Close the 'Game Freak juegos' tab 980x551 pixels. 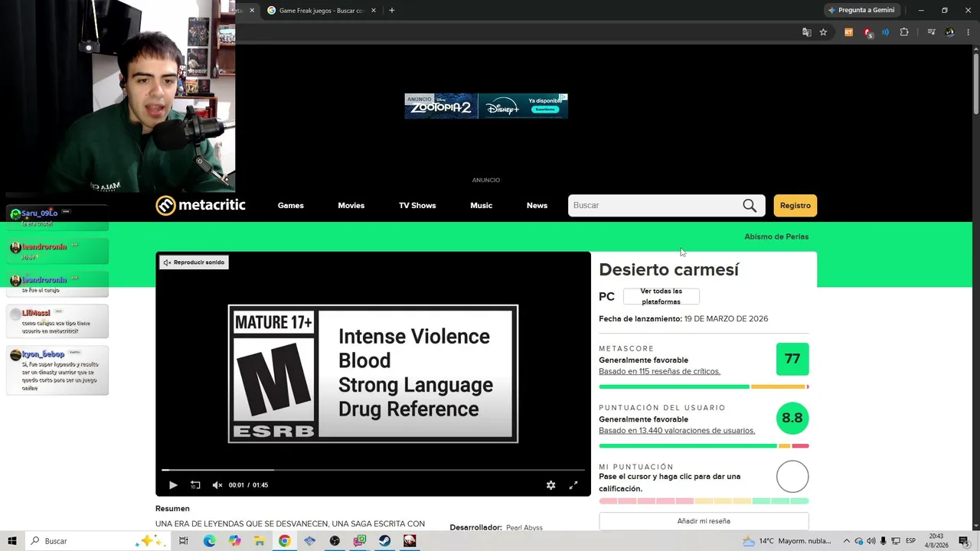[374, 10]
